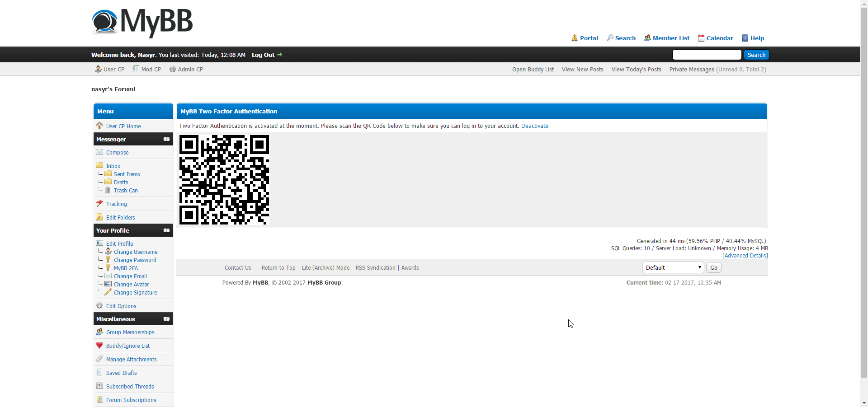This screenshot has height=407, width=868.
Task: Open the Member List page
Action: coord(667,38)
